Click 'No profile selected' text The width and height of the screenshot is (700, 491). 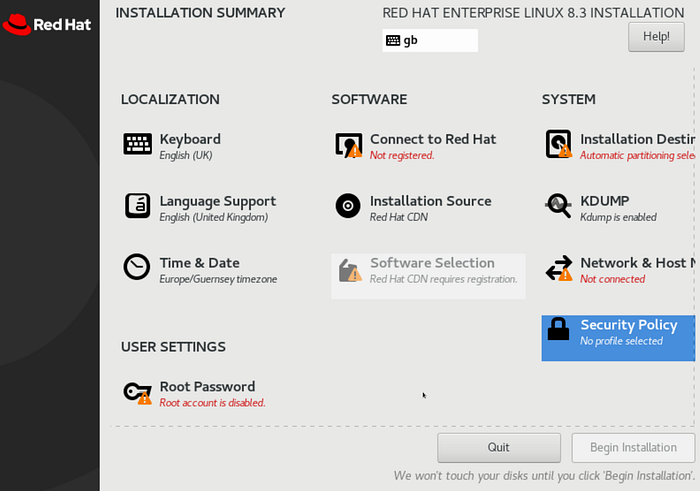621,341
